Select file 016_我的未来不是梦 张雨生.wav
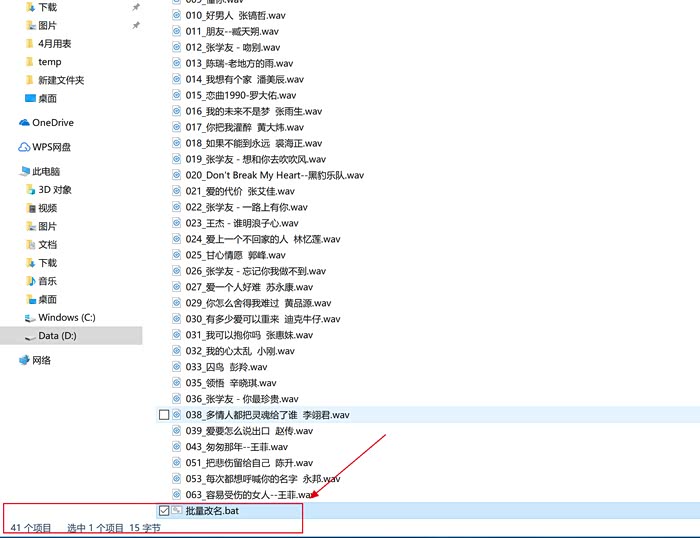Viewport: 700px width, 538px height. (x=254, y=111)
